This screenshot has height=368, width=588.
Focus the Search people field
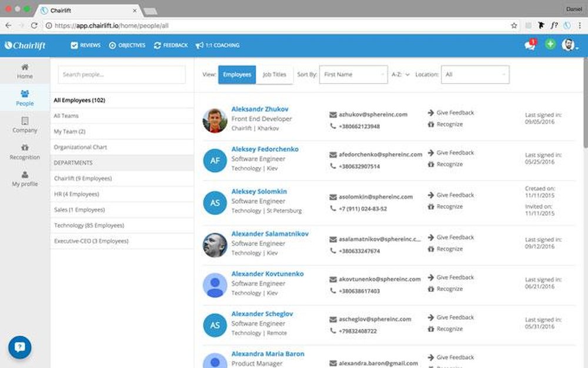(x=122, y=74)
